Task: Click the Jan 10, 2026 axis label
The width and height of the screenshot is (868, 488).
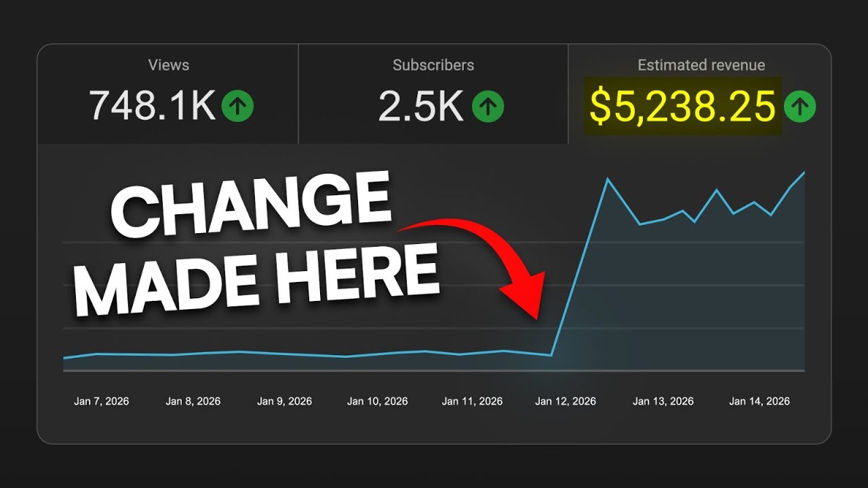Action: (378, 401)
